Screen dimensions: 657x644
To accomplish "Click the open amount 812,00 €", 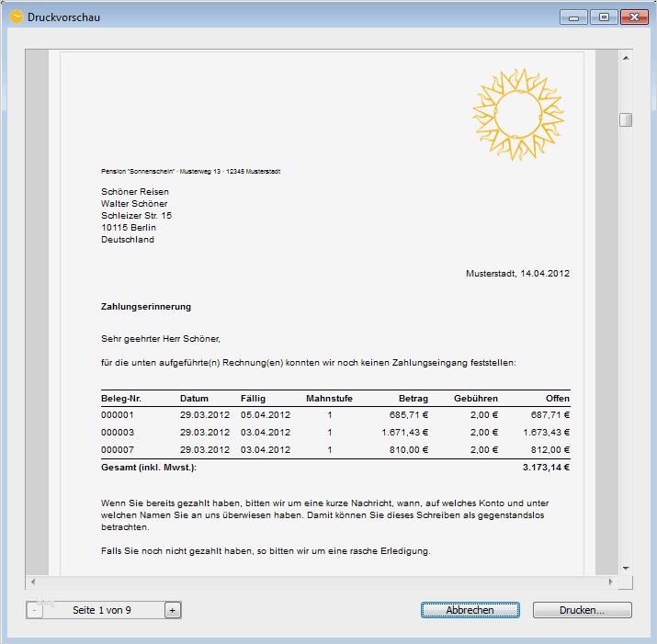I will pyautogui.click(x=550, y=450).
